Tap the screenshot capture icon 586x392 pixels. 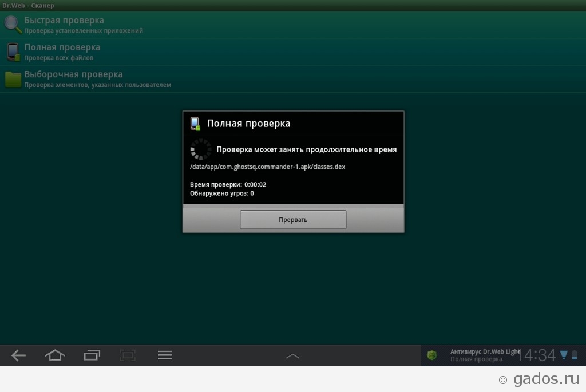click(x=128, y=355)
